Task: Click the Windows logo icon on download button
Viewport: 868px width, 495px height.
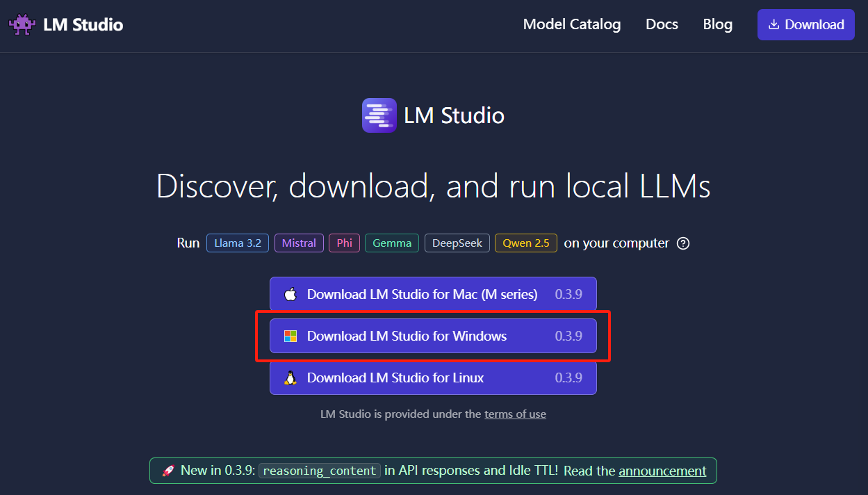Action: tap(290, 336)
